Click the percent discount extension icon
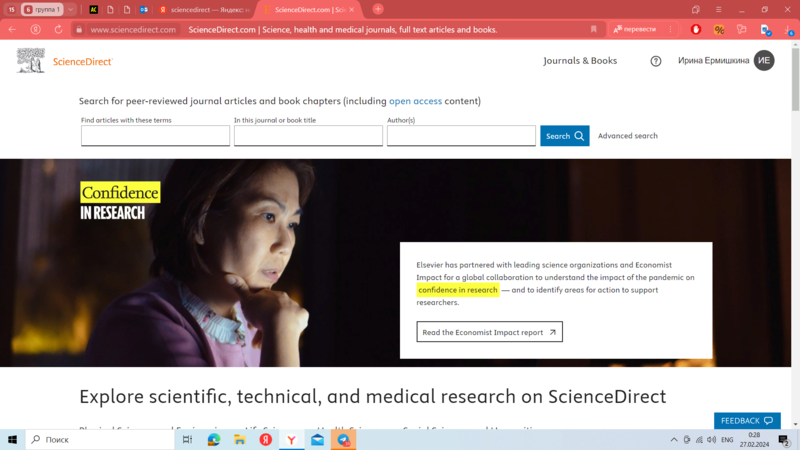The image size is (800, 450). coord(719,30)
